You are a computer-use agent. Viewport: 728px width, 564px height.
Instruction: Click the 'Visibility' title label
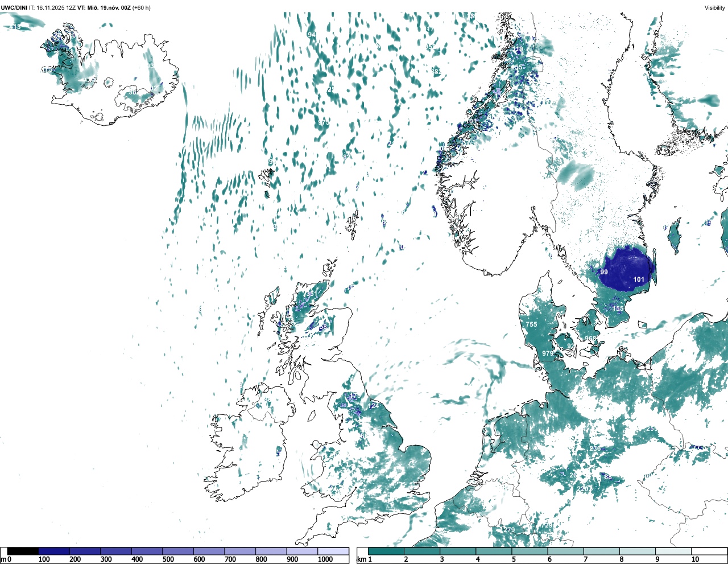[714, 7]
